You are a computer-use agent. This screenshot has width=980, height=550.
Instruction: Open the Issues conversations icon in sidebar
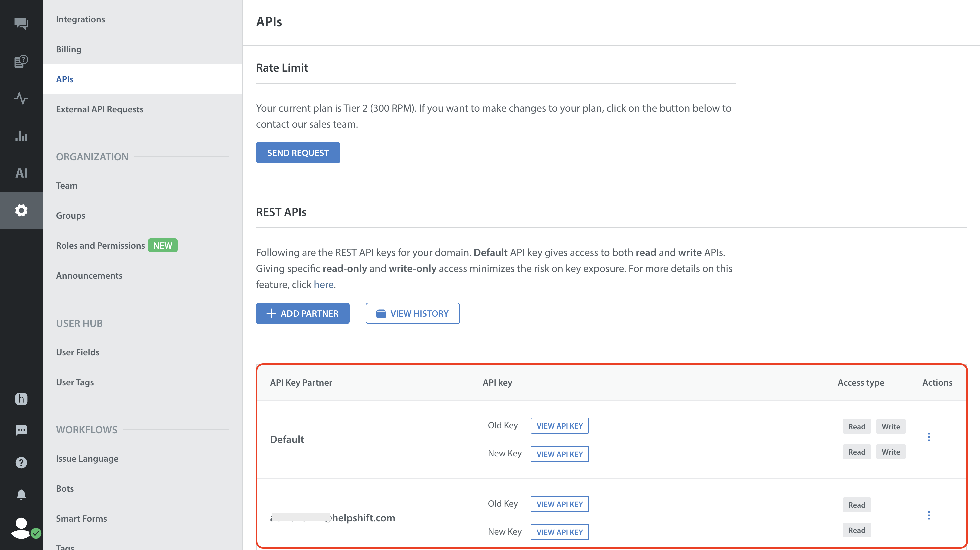21,24
